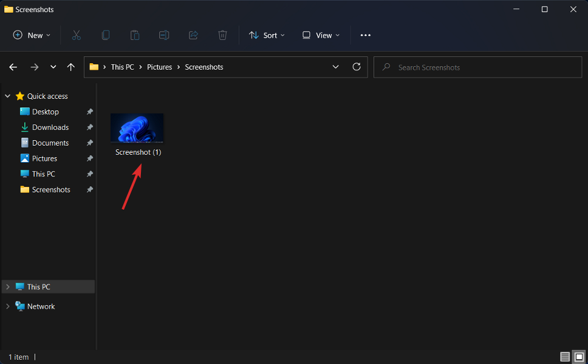Click Pictures in address breadcrumb

tap(159, 67)
